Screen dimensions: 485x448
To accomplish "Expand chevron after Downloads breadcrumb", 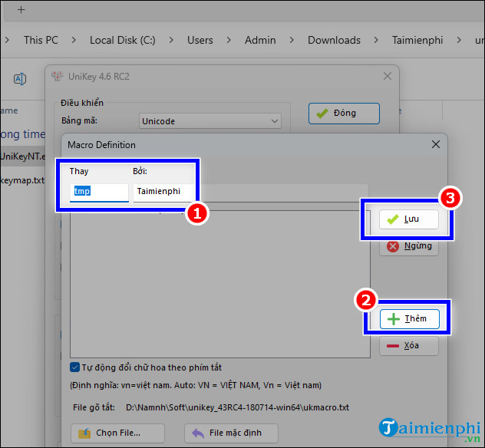I will pyautogui.click(x=376, y=40).
